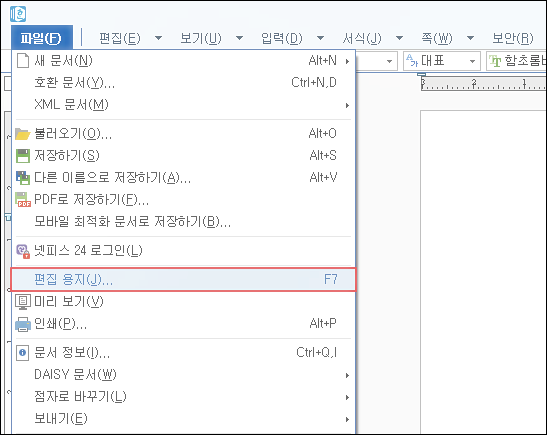Expand the 보내기 submenu arrow
547x435 pixels.
click(x=347, y=420)
